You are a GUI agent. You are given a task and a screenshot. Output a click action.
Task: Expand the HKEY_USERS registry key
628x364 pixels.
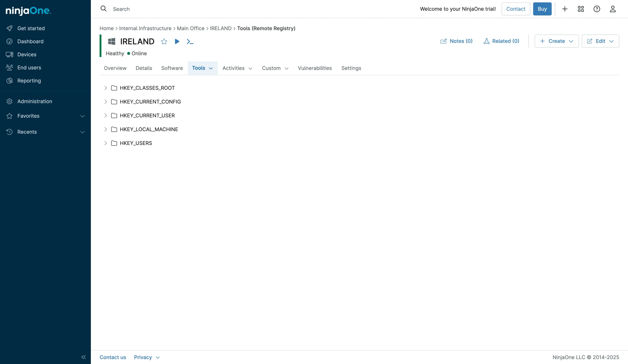(105, 143)
